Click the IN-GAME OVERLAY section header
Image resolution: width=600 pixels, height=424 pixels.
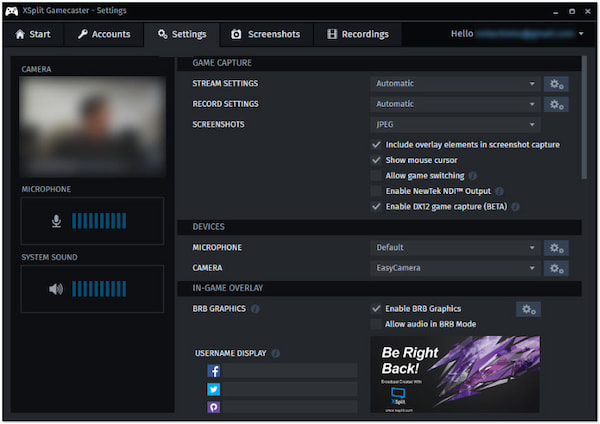(379, 288)
